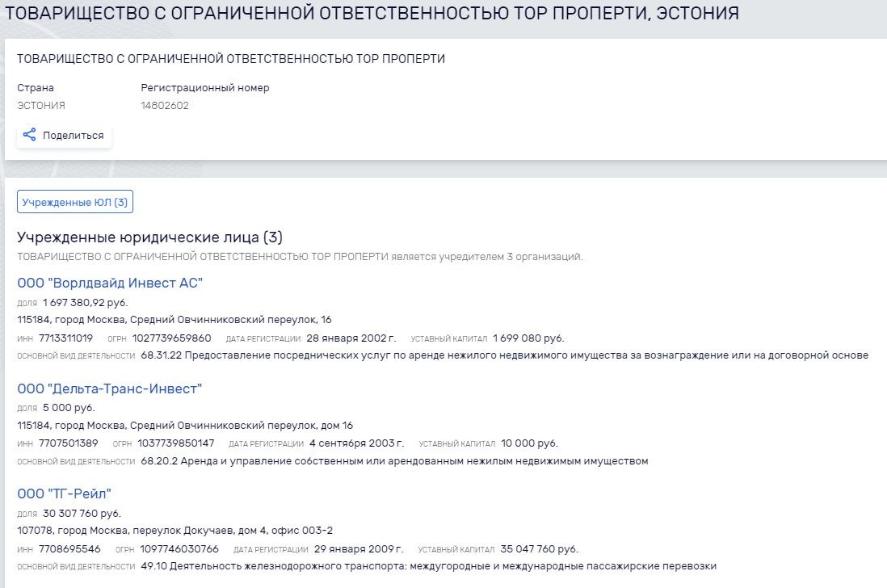The height and width of the screenshot is (588, 887).
Task: Click heading Учрежденные юридические лица (3)
Action: (150, 237)
